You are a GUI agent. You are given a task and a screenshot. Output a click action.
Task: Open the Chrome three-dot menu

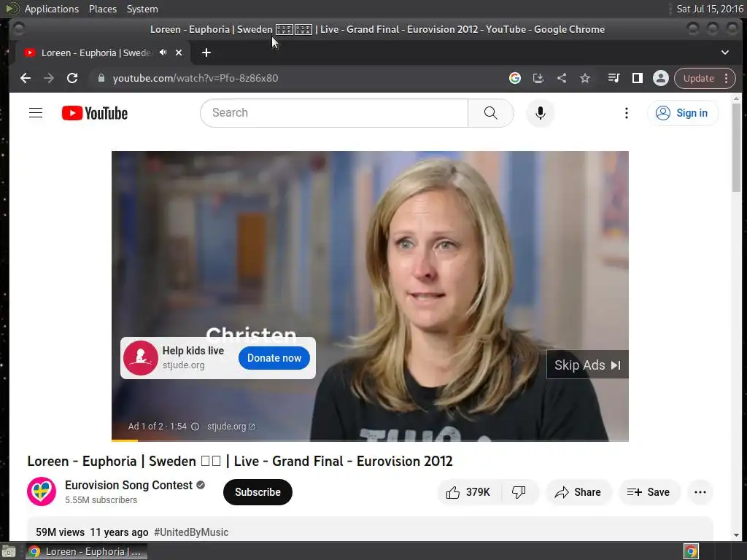[727, 78]
